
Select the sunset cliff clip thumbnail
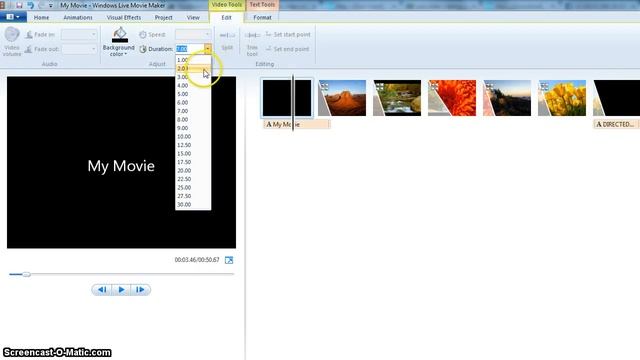507,98
